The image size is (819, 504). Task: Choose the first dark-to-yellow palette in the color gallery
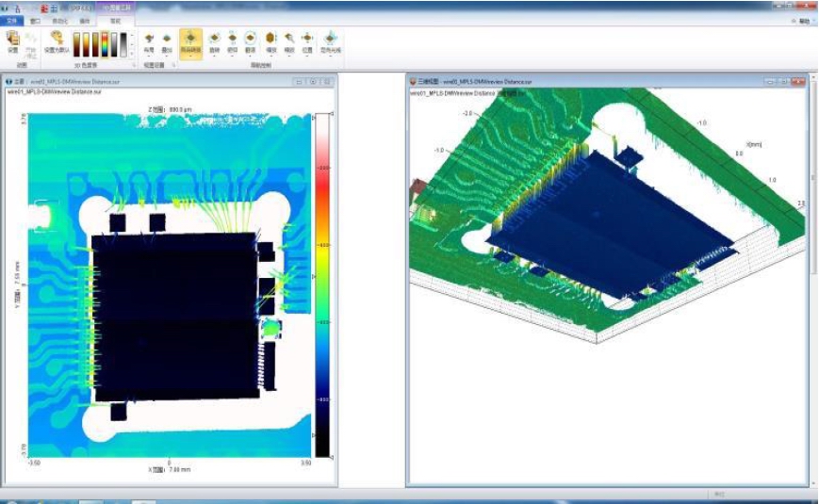76,44
